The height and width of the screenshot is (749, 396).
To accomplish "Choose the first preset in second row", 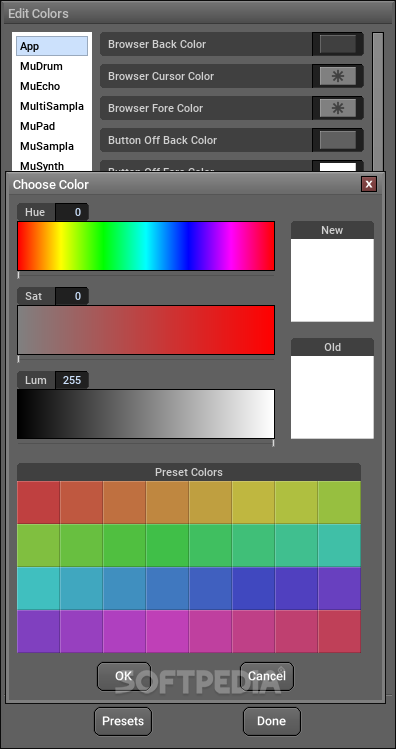I will 39,546.
